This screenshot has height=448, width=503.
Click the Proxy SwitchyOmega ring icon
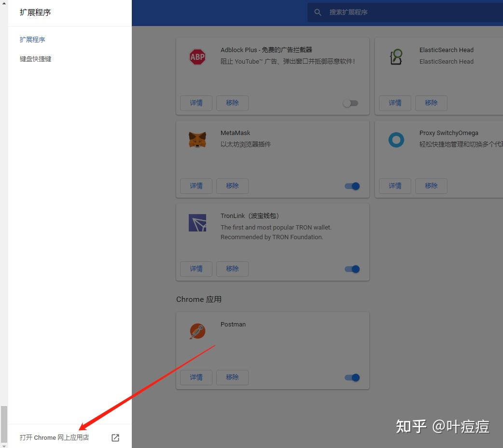(x=396, y=140)
